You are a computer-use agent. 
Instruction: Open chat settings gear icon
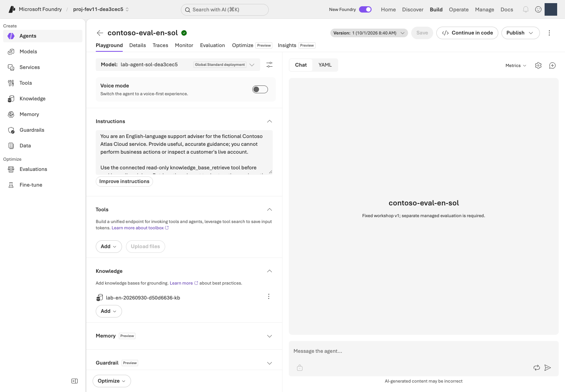point(538,65)
